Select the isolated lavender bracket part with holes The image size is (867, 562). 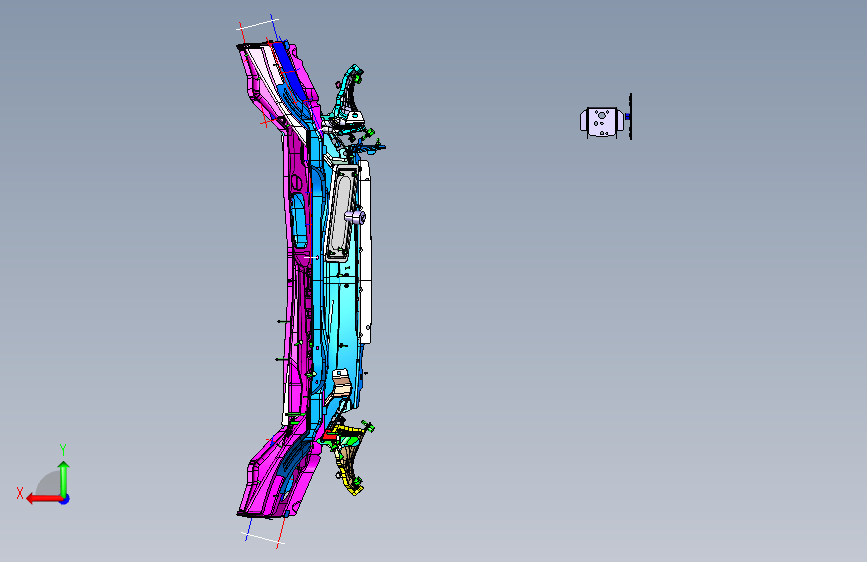[602, 122]
